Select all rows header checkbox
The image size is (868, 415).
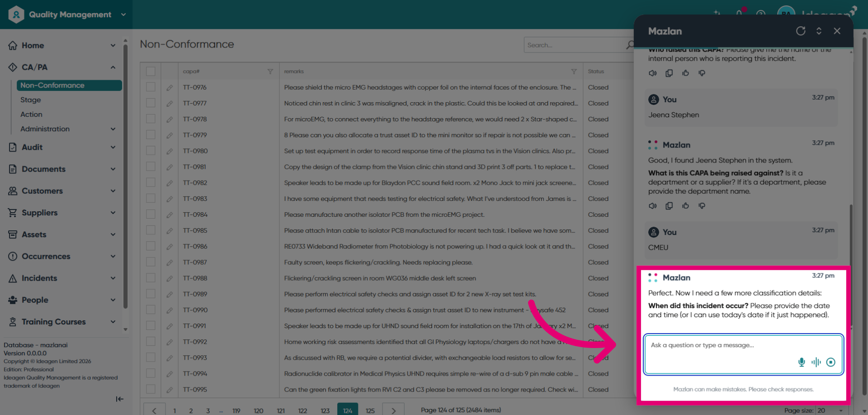click(x=151, y=72)
